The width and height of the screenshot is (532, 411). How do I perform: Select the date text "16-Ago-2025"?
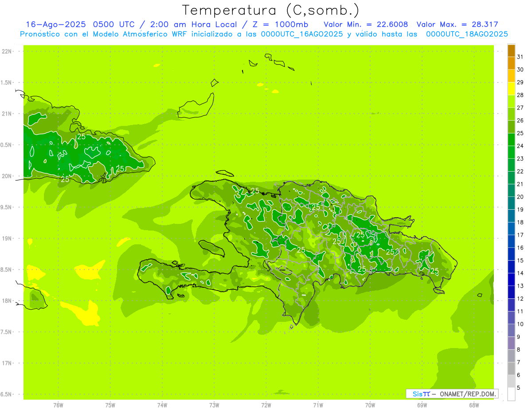(55, 24)
